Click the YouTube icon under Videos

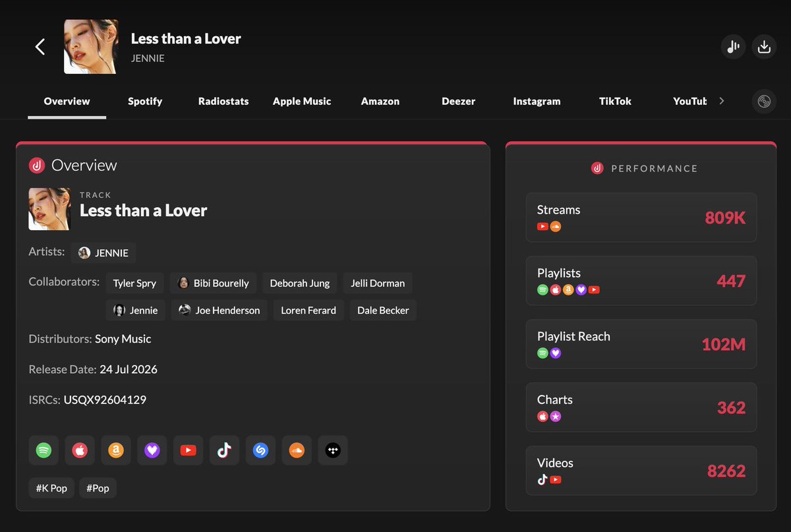click(555, 479)
